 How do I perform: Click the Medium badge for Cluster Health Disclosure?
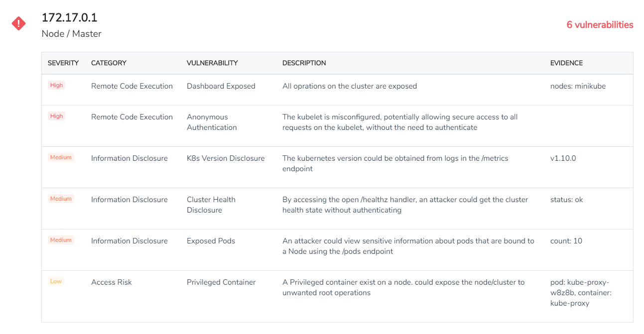coord(61,199)
